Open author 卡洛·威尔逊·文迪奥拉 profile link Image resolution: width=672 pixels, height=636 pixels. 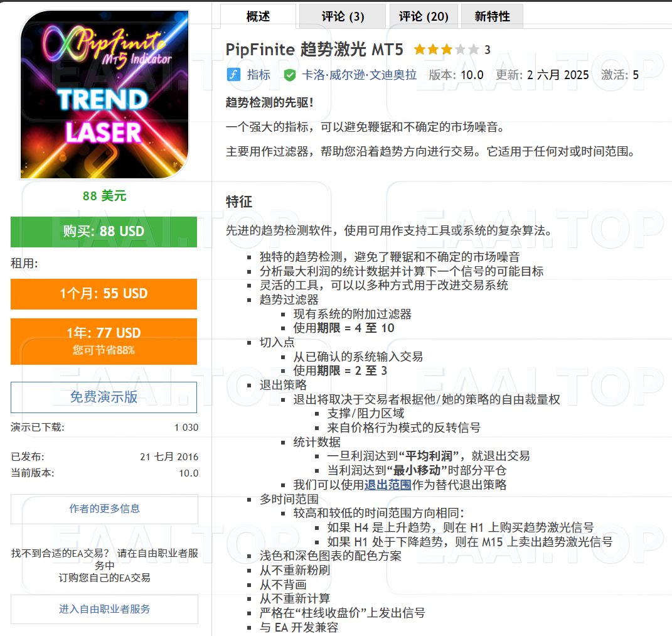[359, 75]
